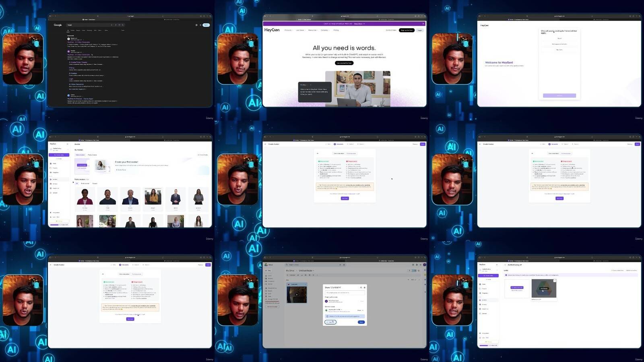Play the hero video of man with laptop
This screenshot has height=362, width=644.
tap(357, 89)
